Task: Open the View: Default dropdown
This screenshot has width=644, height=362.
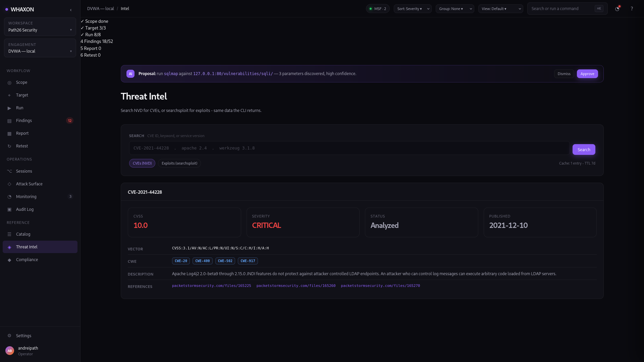Action: tap(501, 9)
